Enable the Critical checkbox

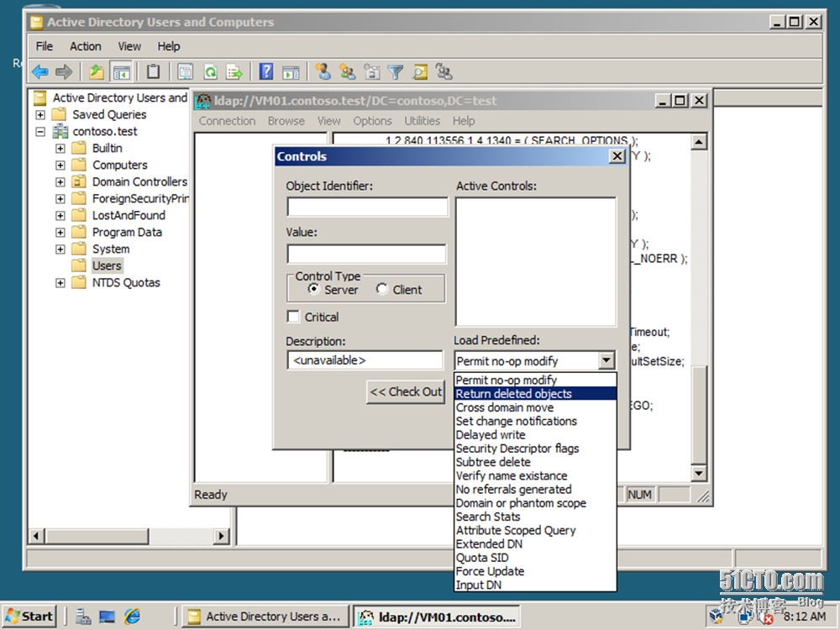[293, 317]
